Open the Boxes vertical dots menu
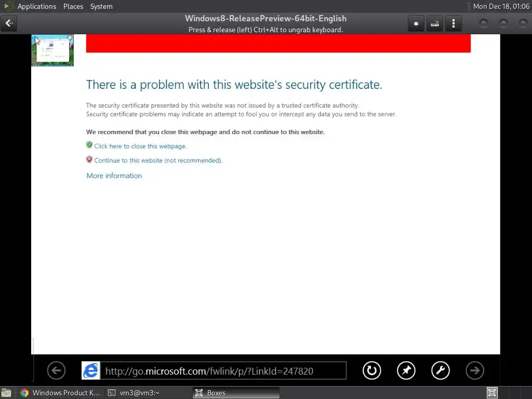532x399 pixels. pyautogui.click(x=453, y=23)
